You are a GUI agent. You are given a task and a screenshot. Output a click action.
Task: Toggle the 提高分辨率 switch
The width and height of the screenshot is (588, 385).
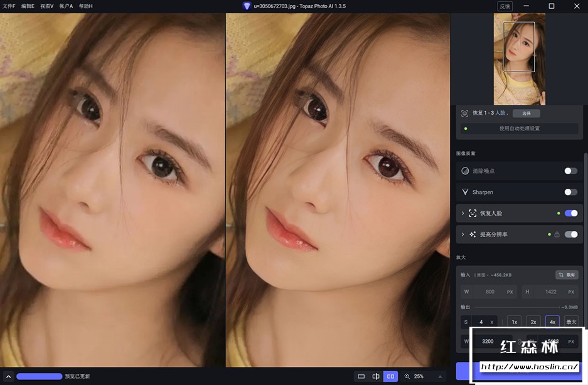pos(571,235)
